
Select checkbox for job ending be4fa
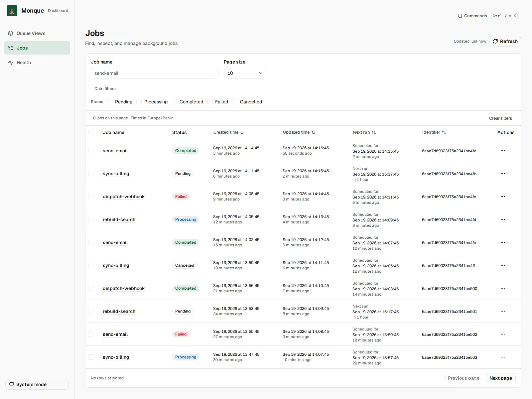(91, 151)
